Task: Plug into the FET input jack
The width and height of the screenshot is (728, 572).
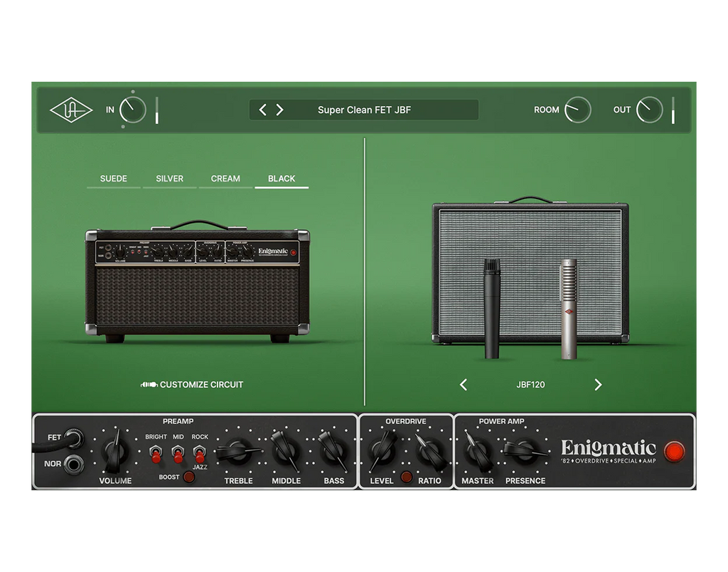Action: (73, 438)
